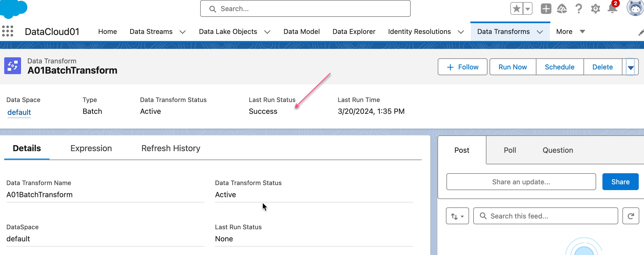Screen dimensions: 644x255
Task: Expand the Identity Resolutions chevron
Action: (x=461, y=32)
